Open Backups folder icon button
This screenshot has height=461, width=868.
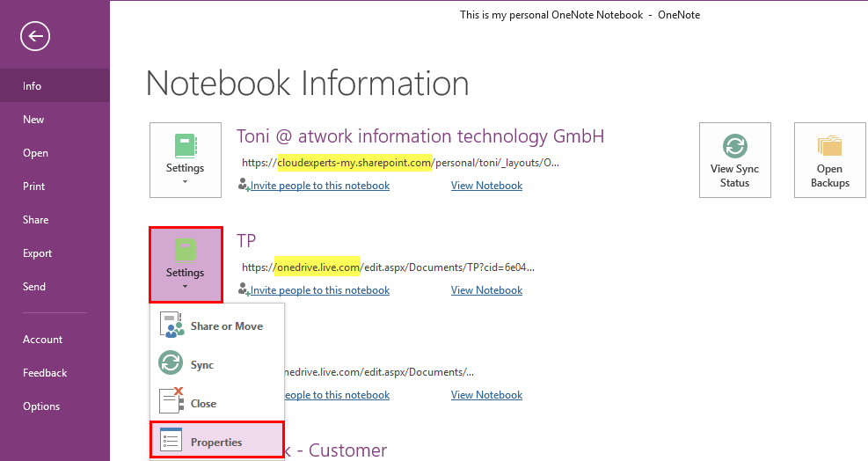click(829, 146)
